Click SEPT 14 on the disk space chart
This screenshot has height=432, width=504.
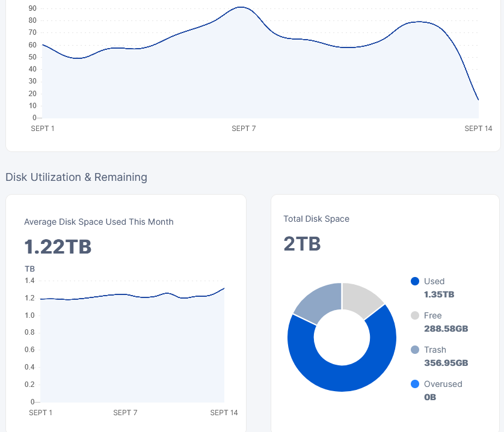224,413
